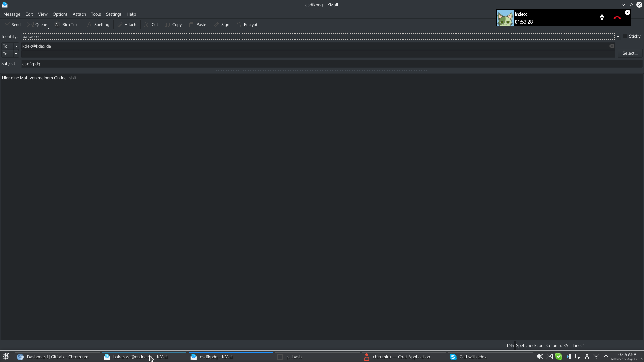
Task: Open the Message menu
Action: (12, 14)
